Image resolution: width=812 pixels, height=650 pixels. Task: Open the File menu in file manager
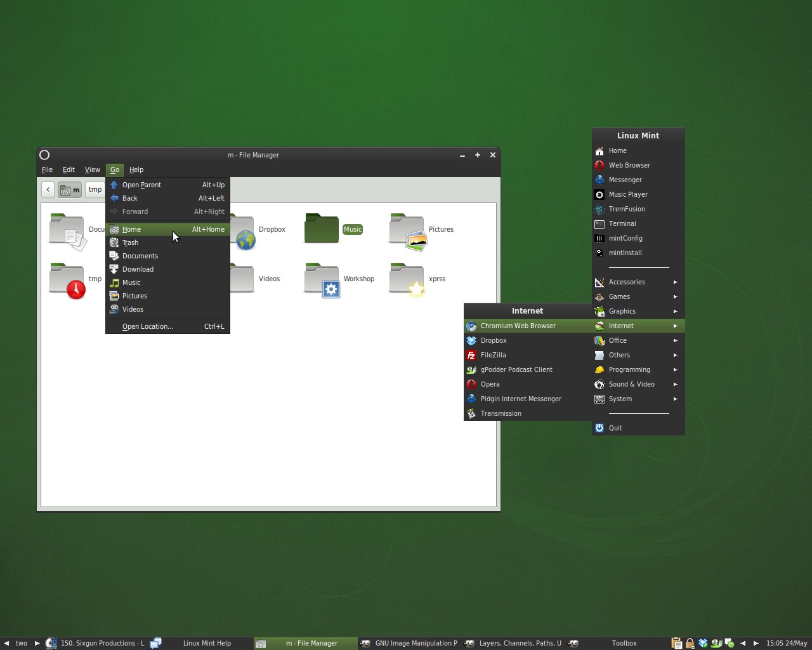coord(47,169)
